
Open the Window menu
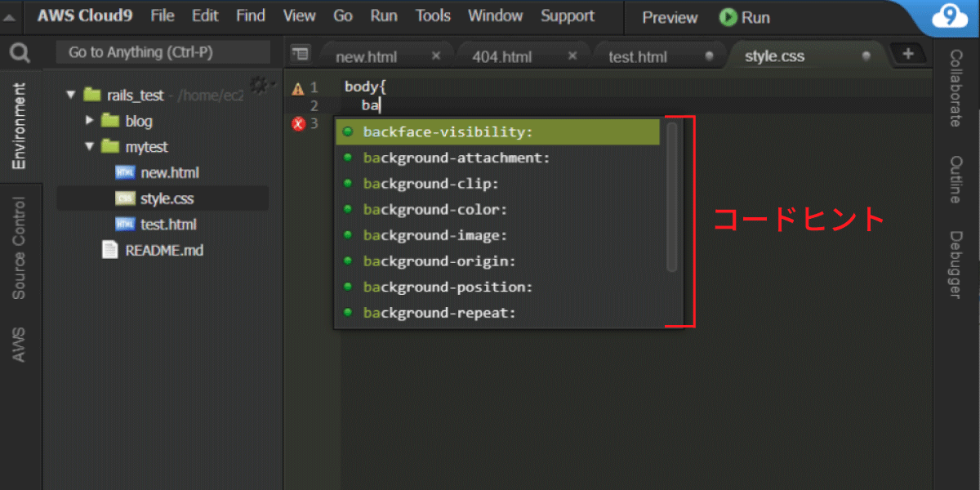point(496,16)
